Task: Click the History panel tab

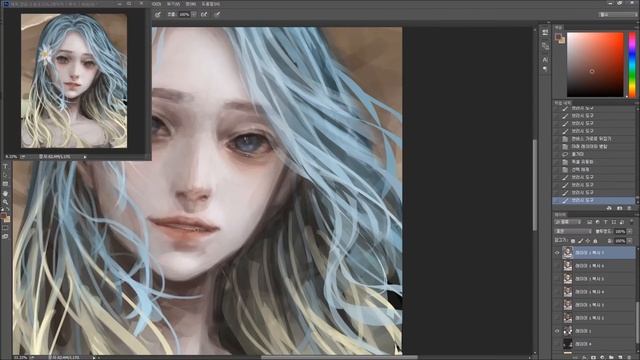Action: pyautogui.click(x=562, y=103)
